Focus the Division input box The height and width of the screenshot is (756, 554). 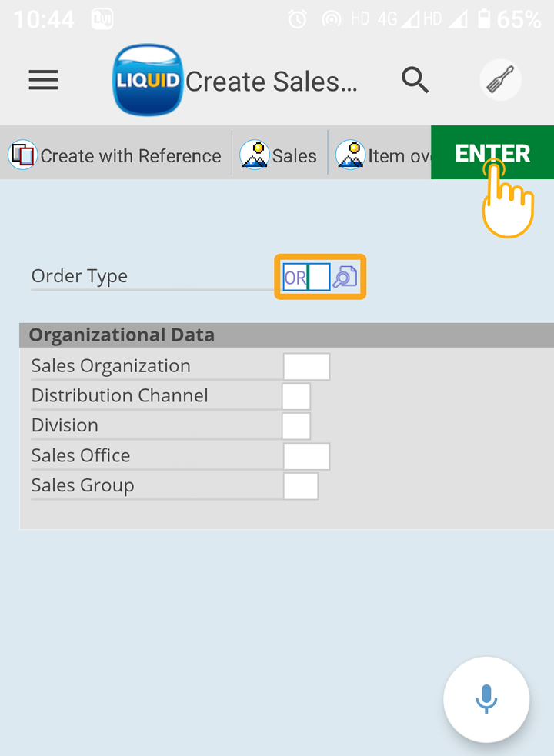[296, 426]
